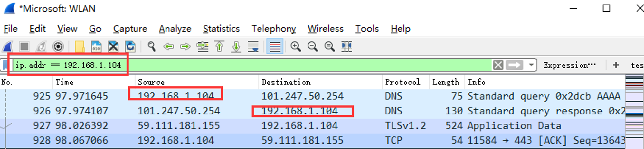Image resolution: width=644 pixels, height=149 pixels.
Task: Jump to first packet icon
Action: 219,47
